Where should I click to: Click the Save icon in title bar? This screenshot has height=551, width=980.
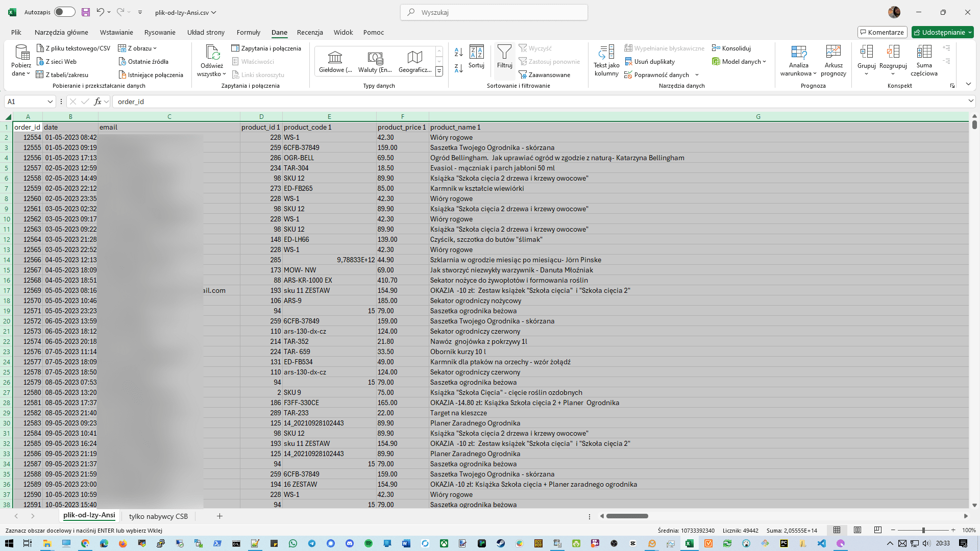(x=86, y=12)
